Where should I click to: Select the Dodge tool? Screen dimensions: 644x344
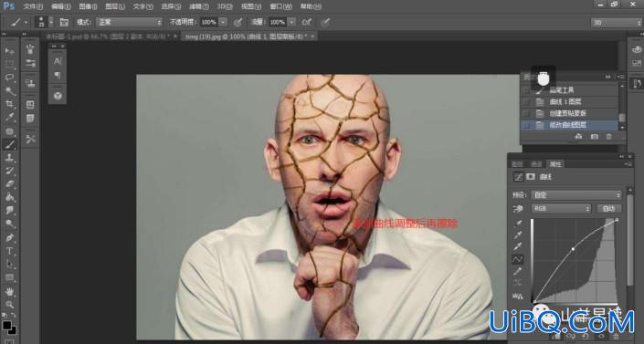pyautogui.click(x=9, y=224)
